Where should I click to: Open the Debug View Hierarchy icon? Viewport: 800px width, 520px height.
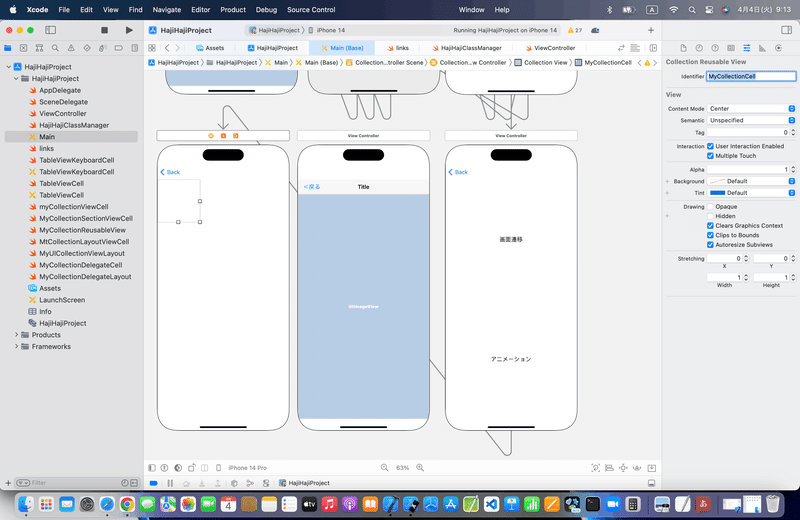234,483
